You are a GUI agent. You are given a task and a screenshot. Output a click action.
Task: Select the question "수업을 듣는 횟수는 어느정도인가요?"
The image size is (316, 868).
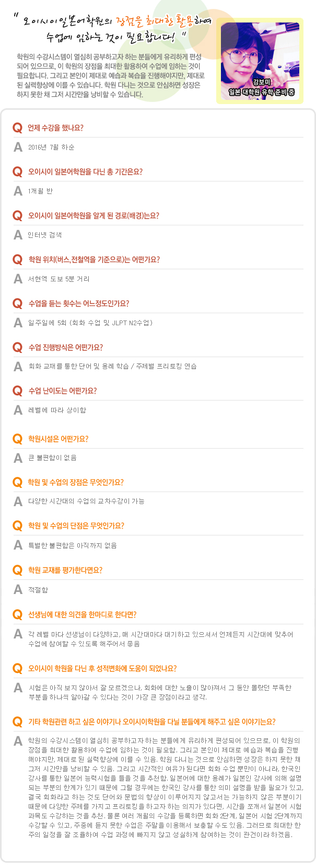78,304
